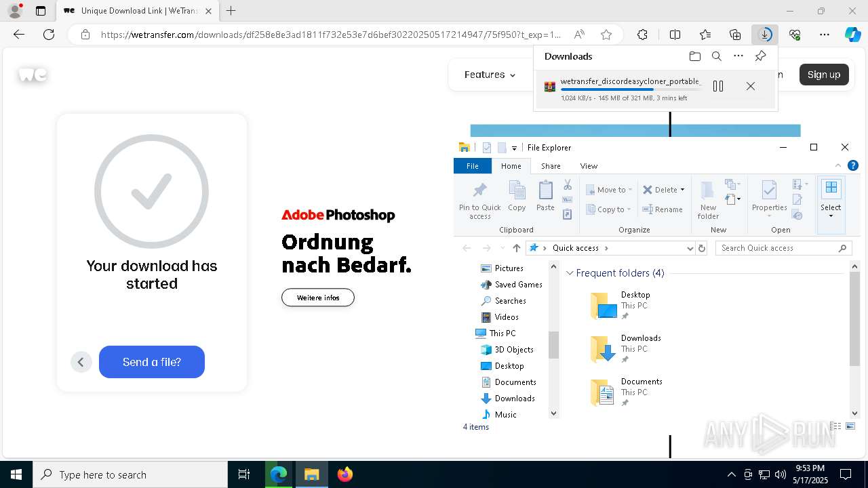Open the Copilot sidebar
This screenshot has height=488, width=868.
point(853,35)
